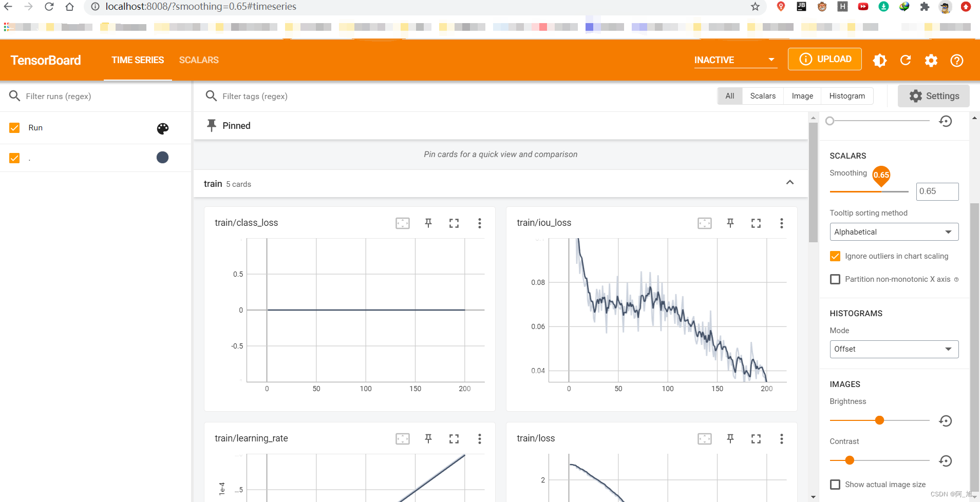The height and width of the screenshot is (502, 980).
Task: Click the main cards vertical scrollbar
Action: (x=813, y=182)
